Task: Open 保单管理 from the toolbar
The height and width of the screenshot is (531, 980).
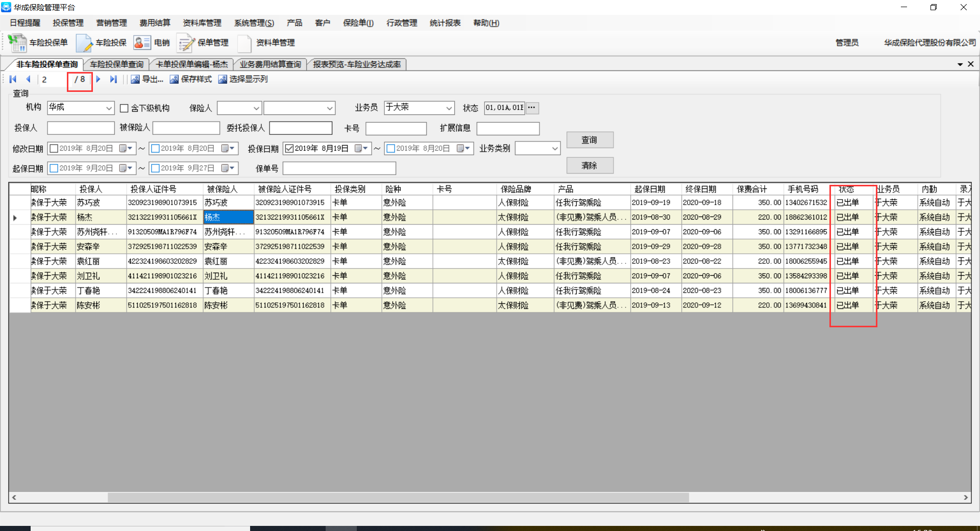Action: click(x=186, y=43)
